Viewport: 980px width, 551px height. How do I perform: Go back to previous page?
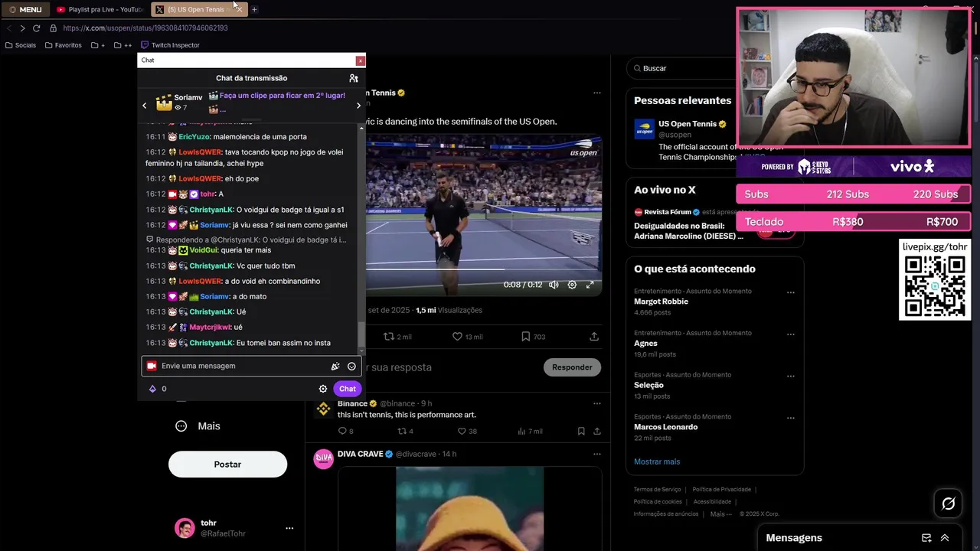point(9,28)
